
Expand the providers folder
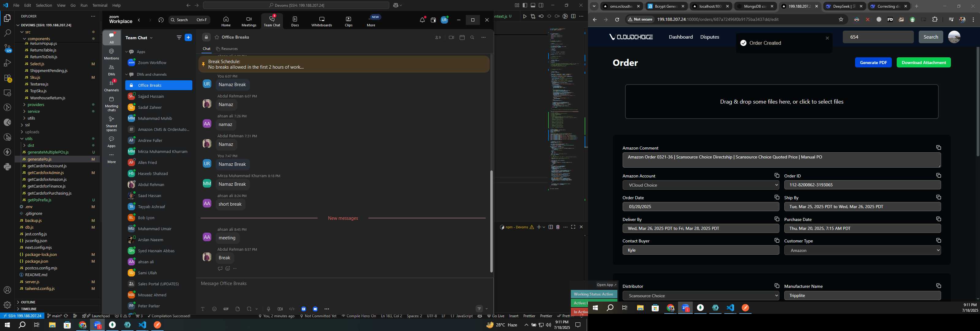36,105
